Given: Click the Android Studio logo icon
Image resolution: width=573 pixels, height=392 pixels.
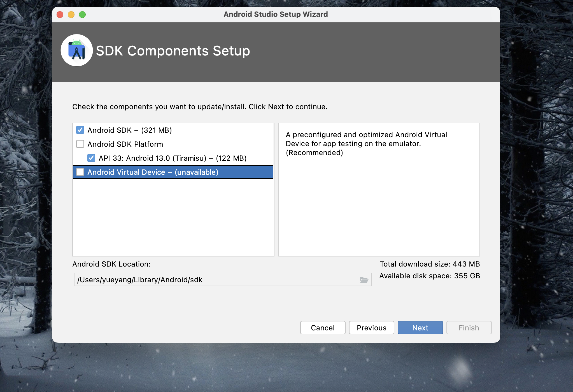Looking at the screenshot, I should (x=77, y=50).
